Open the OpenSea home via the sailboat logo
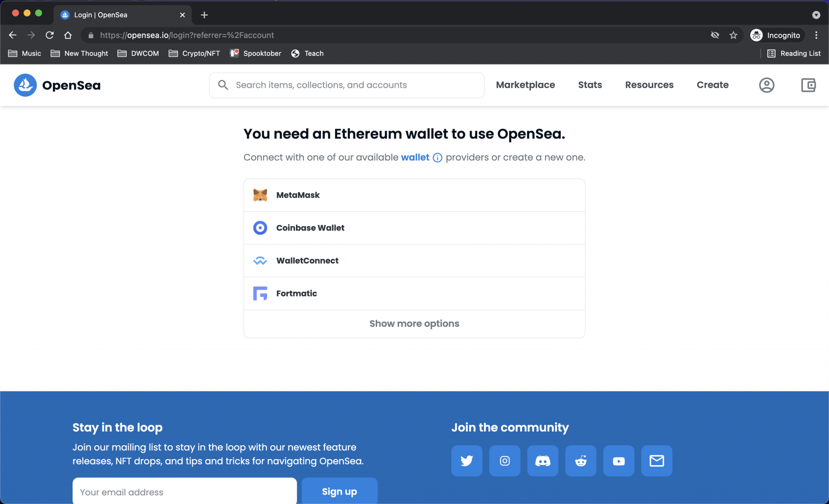This screenshot has height=504, width=829. pyautogui.click(x=25, y=85)
